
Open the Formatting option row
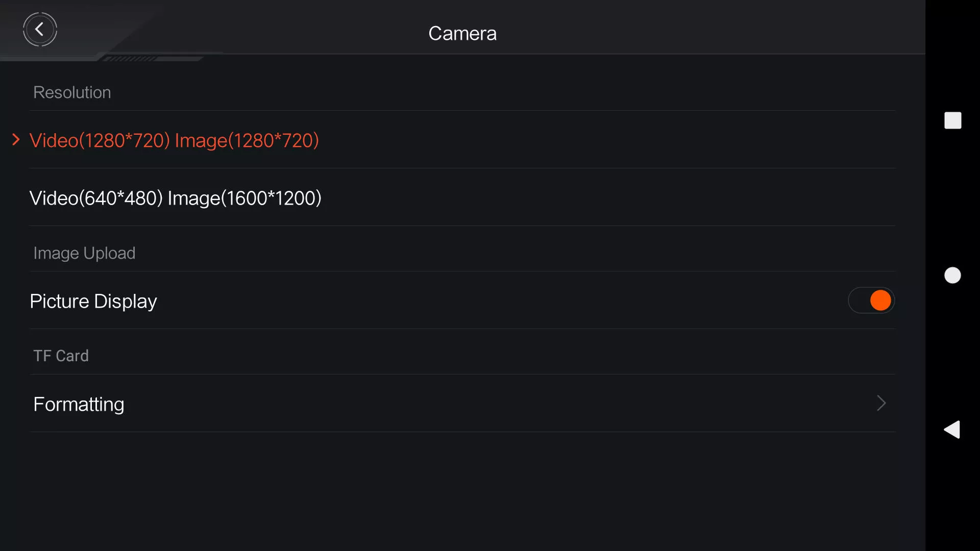point(462,404)
